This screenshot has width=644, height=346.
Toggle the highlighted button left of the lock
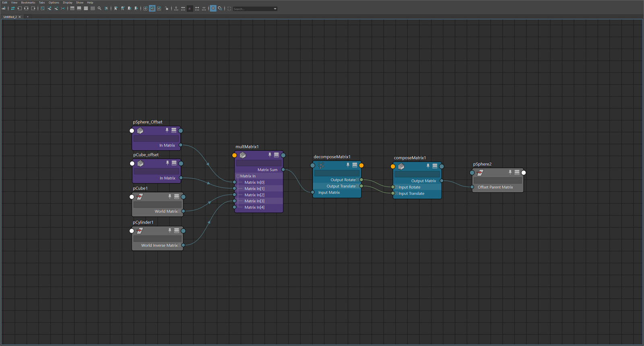[152, 8]
